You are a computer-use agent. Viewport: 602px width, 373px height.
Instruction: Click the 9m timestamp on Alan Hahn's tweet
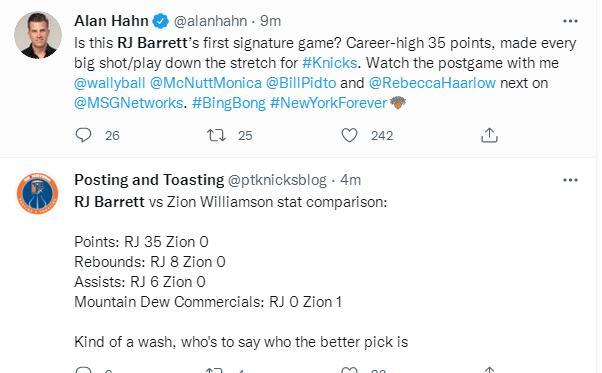click(x=270, y=21)
